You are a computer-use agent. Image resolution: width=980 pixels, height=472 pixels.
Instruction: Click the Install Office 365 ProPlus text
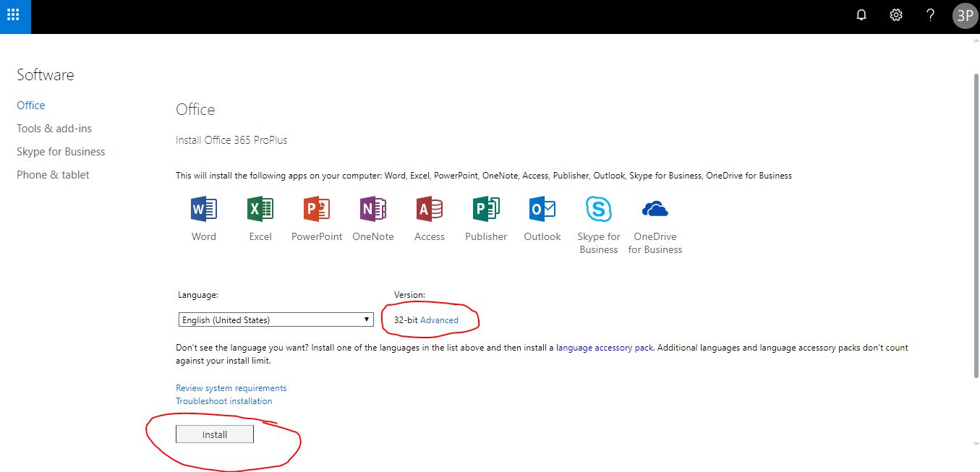pos(231,140)
